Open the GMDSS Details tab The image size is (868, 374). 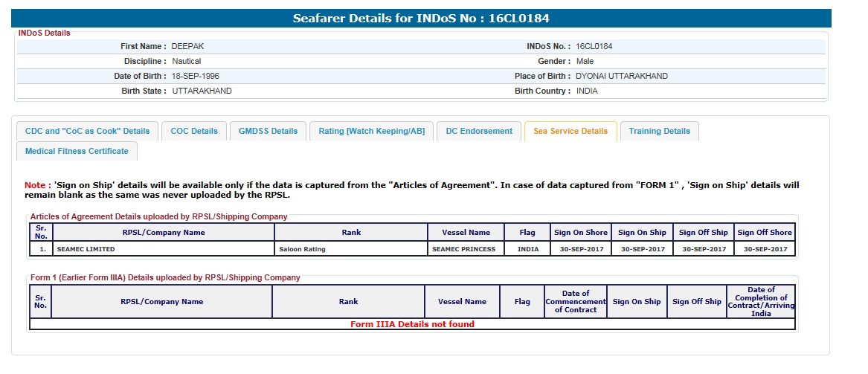coord(268,131)
